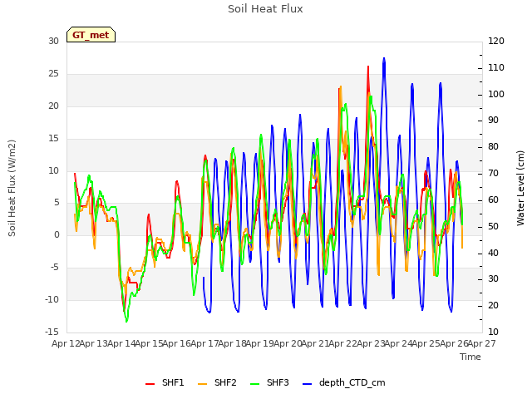
Task: Click the 0 tick on left axis
Action: coord(57,234)
